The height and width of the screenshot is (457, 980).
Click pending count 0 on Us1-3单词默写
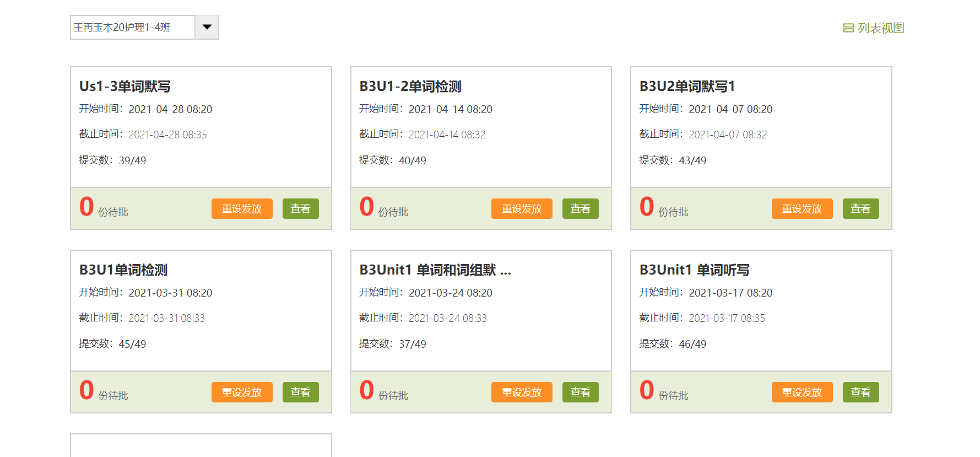tap(86, 207)
